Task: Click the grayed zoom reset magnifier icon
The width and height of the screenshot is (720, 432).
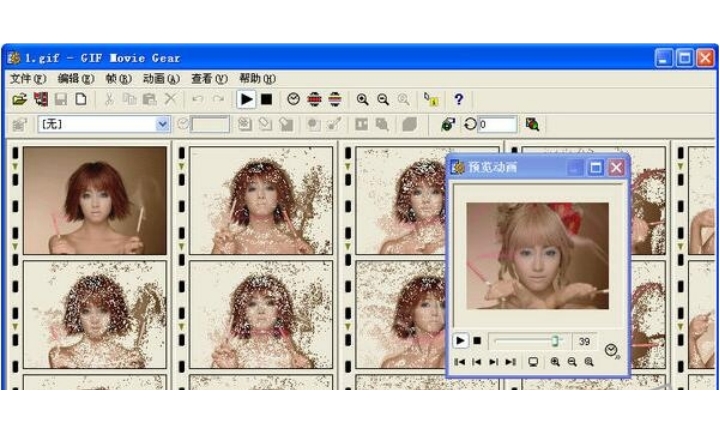Action: [x=404, y=99]
